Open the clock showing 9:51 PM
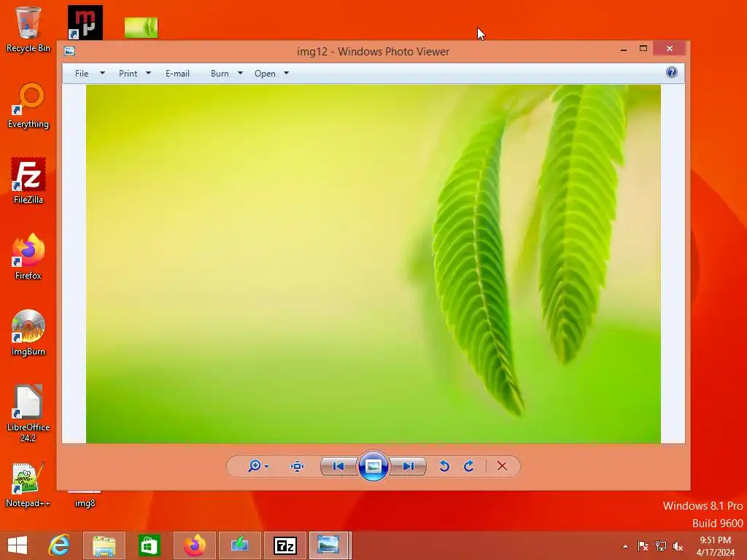This screenshot has height=560, width=747. coord(716,546)
